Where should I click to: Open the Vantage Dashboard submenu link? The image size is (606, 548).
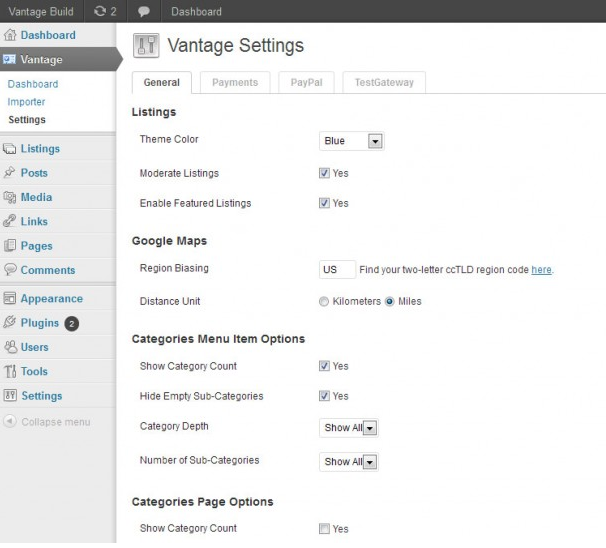(33, 84)
